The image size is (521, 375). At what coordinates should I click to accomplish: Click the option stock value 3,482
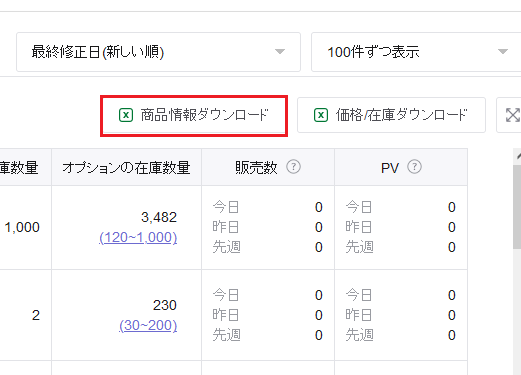(x=159, y=217)
